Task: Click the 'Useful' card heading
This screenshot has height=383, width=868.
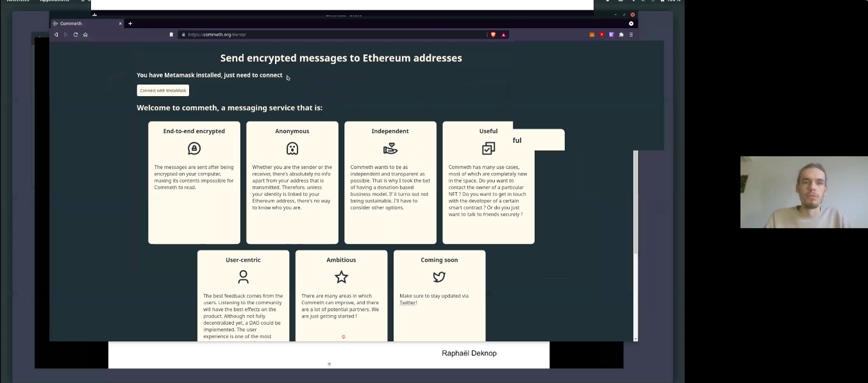Action: pyautogui.click(x=488, y=131)
